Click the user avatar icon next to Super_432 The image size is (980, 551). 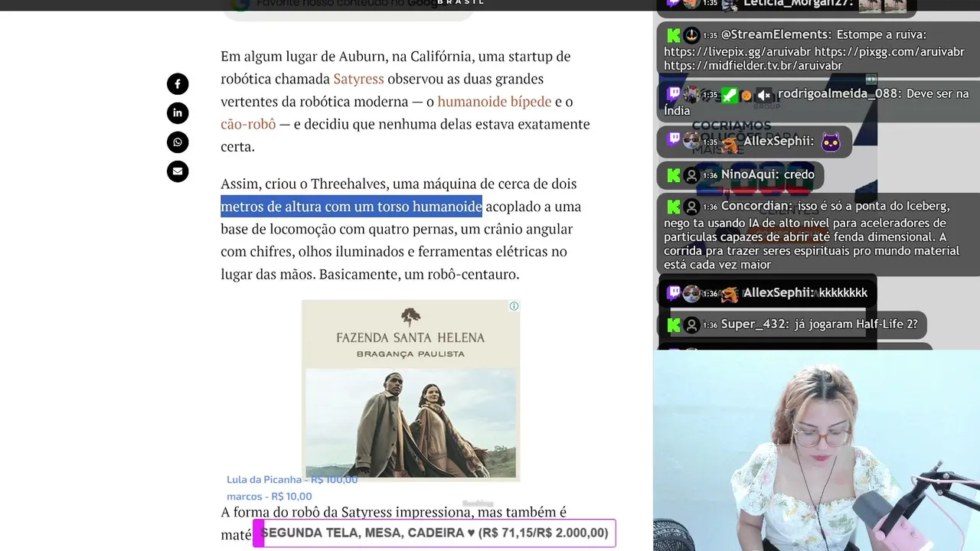pyautogui.click(x=691, y=324)
